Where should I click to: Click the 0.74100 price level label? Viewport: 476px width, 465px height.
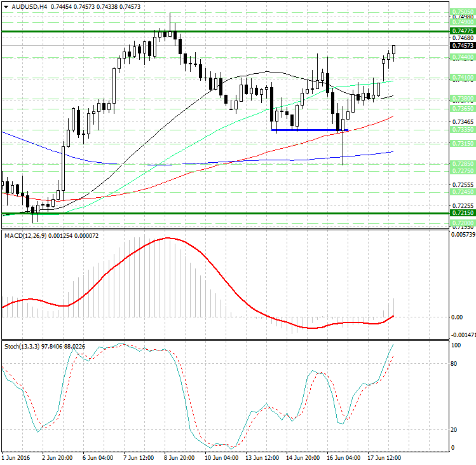(x=462, y=78)
